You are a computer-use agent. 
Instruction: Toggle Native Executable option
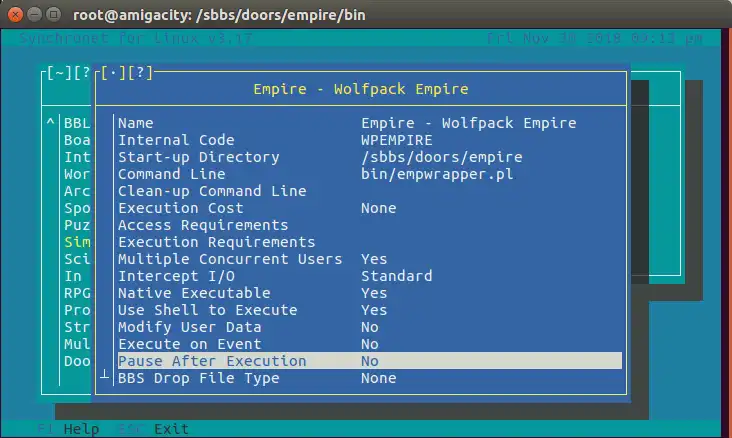point(369,293)
